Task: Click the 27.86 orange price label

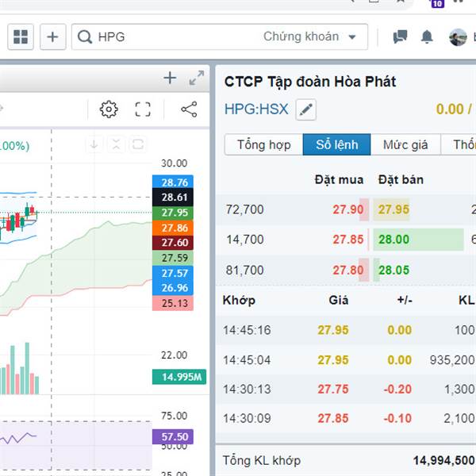Action: [x=173, y=228]
